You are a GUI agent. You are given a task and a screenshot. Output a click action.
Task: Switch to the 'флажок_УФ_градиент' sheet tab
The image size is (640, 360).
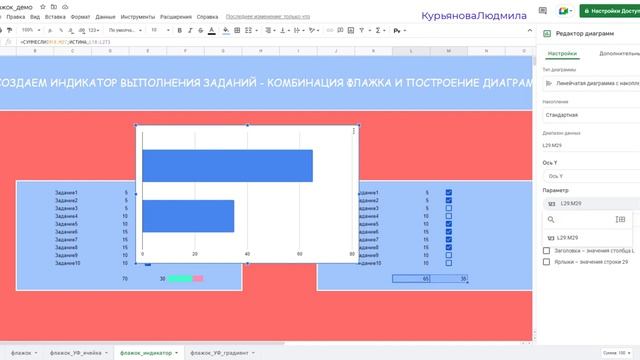click(219, 353)
